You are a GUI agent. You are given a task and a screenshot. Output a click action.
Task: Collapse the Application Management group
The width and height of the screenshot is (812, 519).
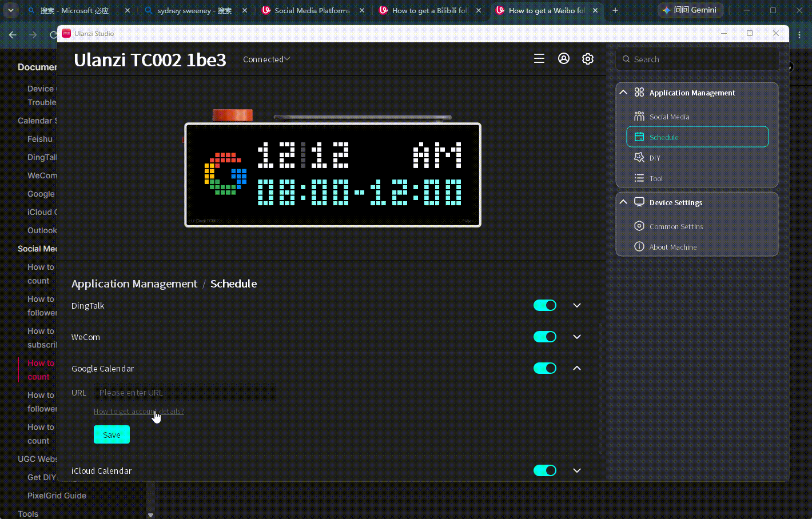click(623, 93)
